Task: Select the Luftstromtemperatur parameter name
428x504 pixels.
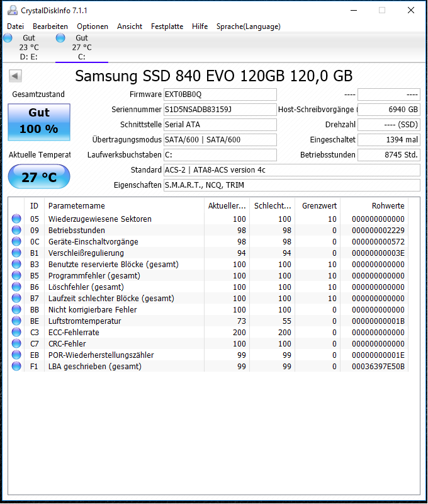Action: (x=85, y=321)
